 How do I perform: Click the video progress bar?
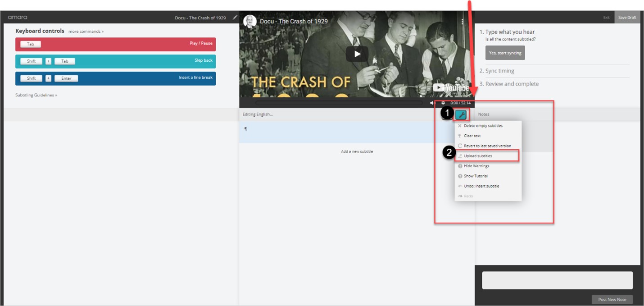(338, 103)
